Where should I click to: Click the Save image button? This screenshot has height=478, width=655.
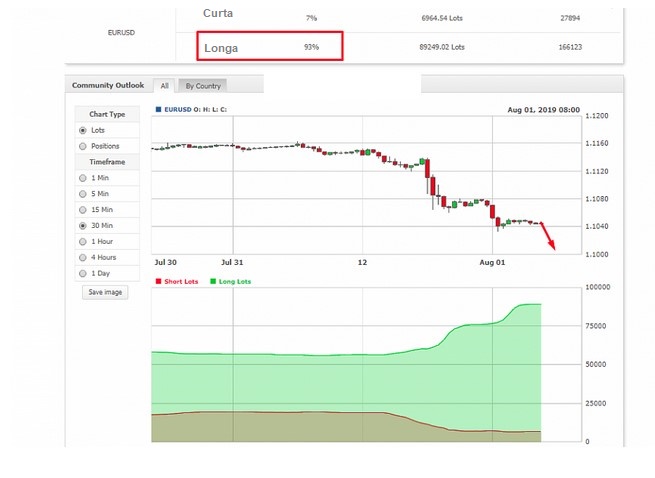pyautogui.click(x=105, y=292)
